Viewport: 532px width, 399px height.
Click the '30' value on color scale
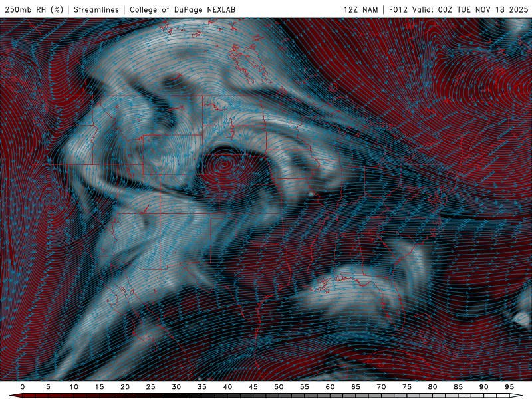[176, 387]
